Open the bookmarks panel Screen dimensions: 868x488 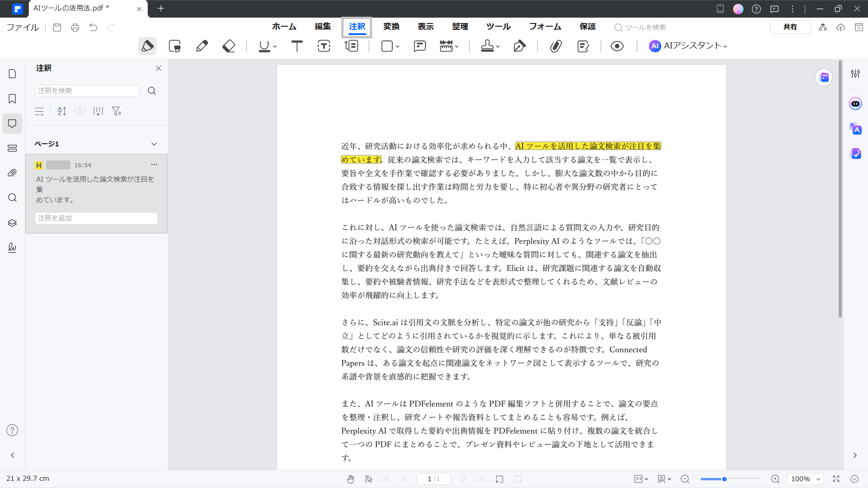point(12,99)
